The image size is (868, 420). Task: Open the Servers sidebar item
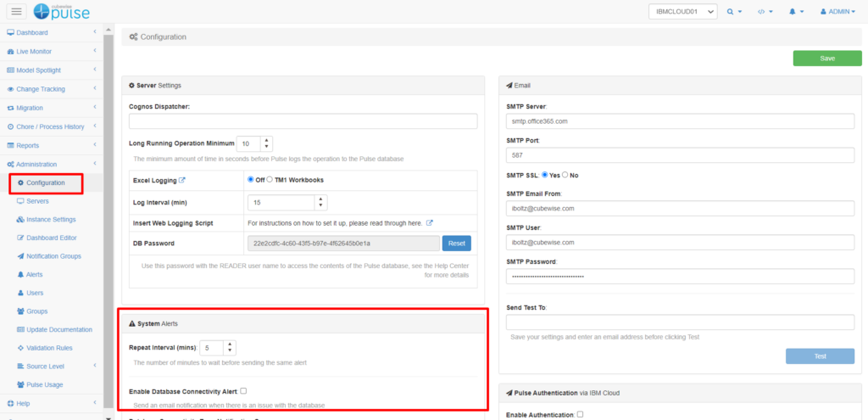(37, 201)
